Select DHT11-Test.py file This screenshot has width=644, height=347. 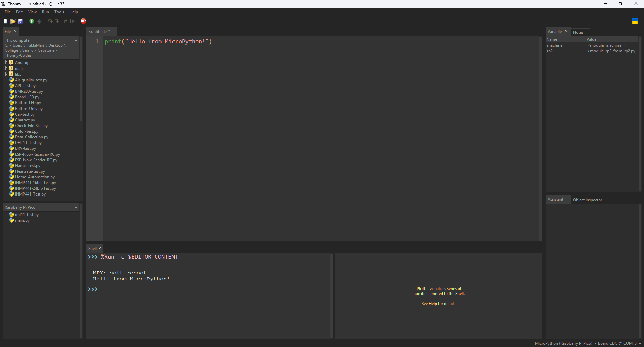(x=28, y=143)
